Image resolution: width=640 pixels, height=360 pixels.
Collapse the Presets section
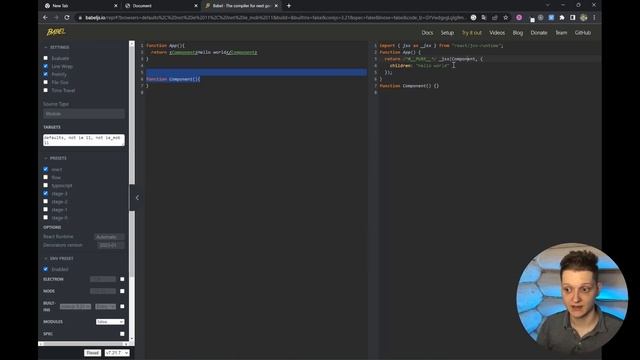click(55, 158)
